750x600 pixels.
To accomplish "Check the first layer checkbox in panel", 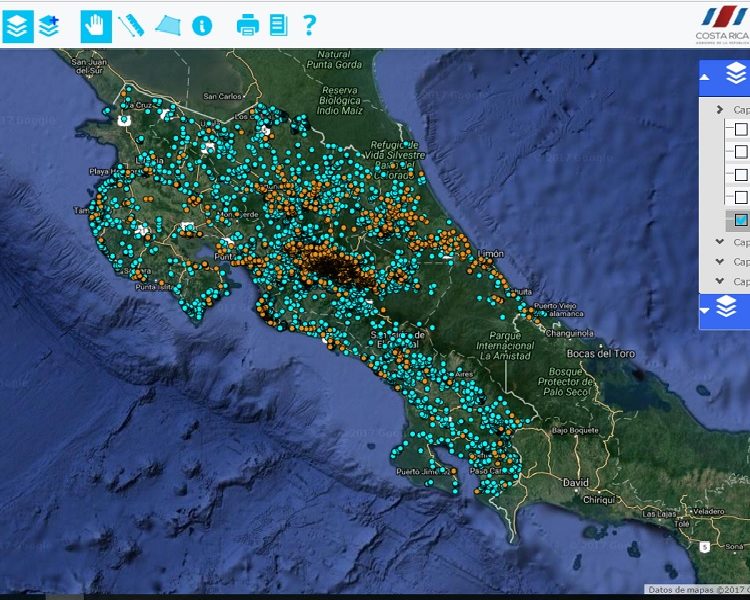I will point(741,129).
